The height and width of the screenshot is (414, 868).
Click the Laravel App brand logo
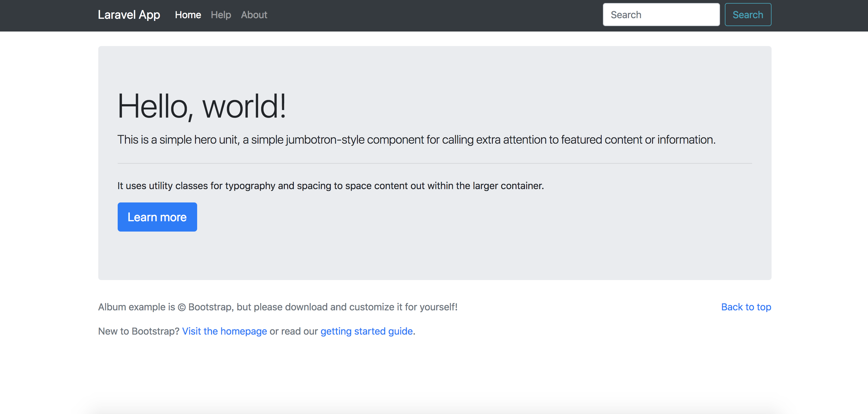coord(129,15)
